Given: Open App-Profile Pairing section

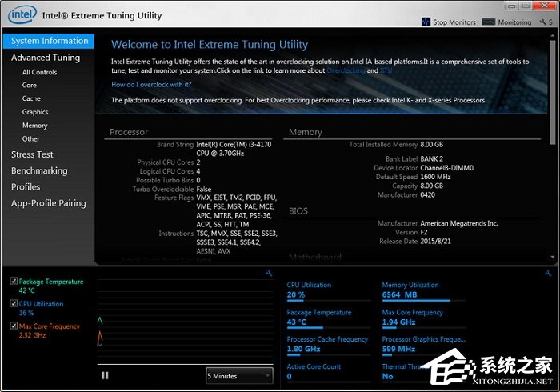Looking at the screenshot, I should [x=48, y=203].
